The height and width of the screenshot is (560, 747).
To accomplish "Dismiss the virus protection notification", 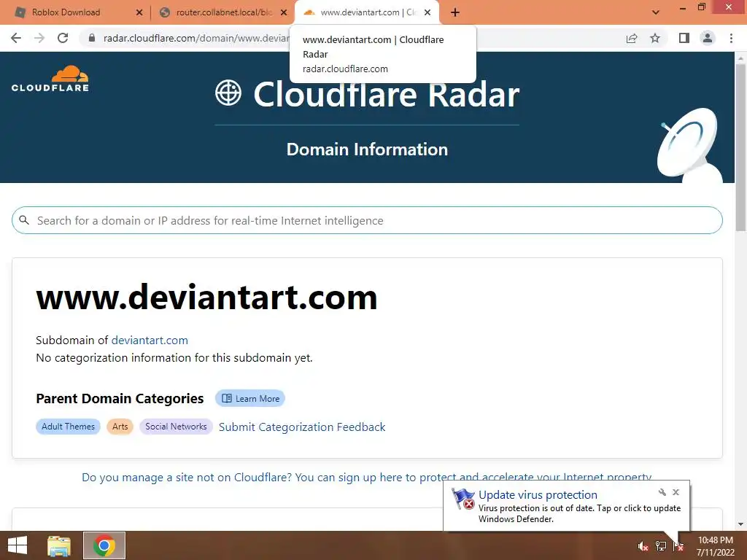I will click(676, 492).
